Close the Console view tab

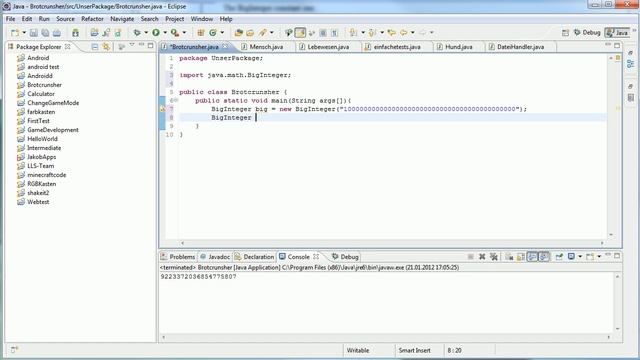[x=316, y=257]
